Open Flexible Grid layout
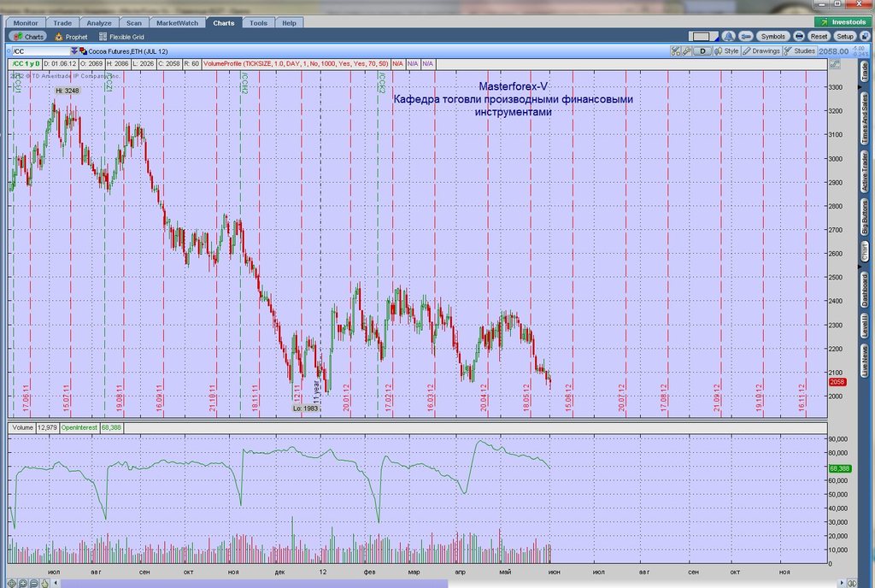 [121, 37]
